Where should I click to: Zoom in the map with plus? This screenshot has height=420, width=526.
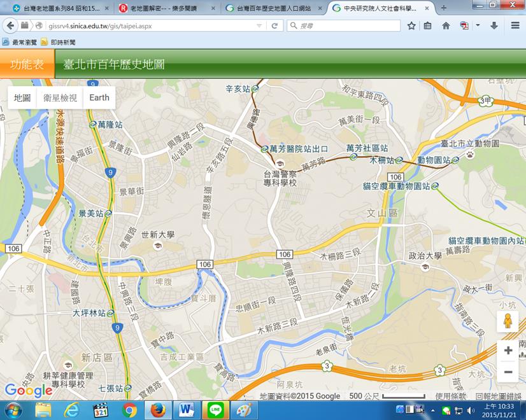point(508,351)
